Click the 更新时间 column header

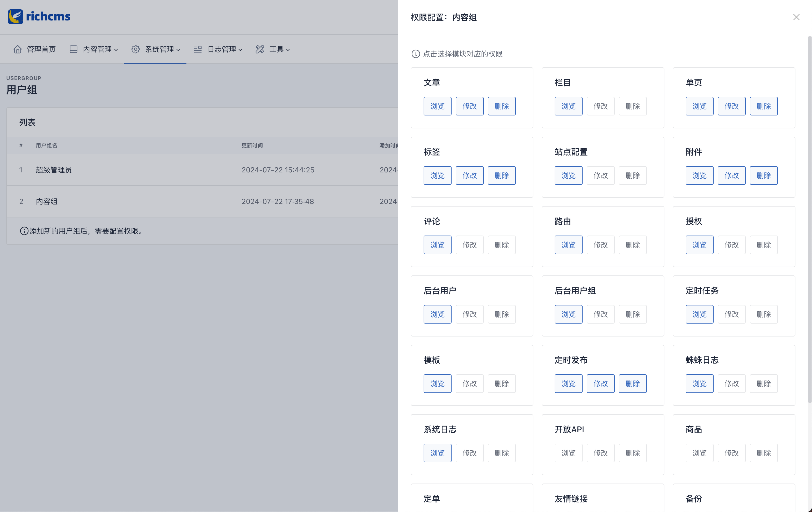(252, 146)
